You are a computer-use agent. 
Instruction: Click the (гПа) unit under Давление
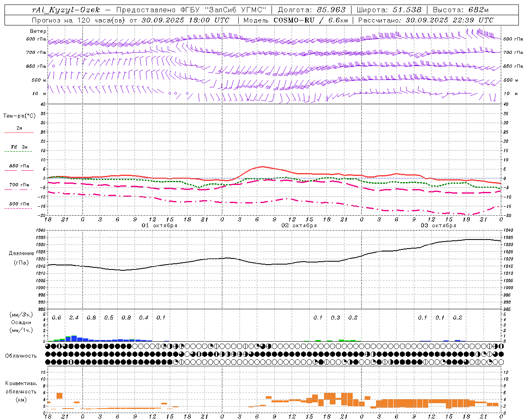(x=21, y=262)
